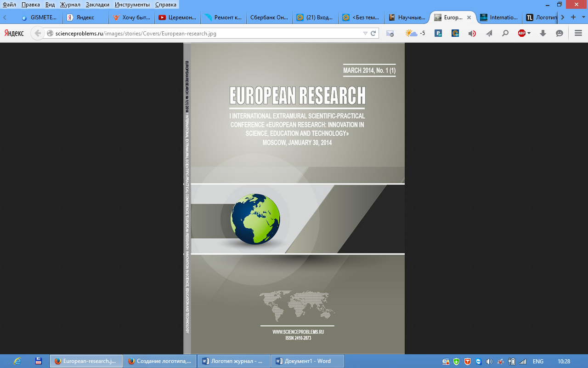Open the Файл menu
Screen dimensions: 588x368
click(10, 4)
